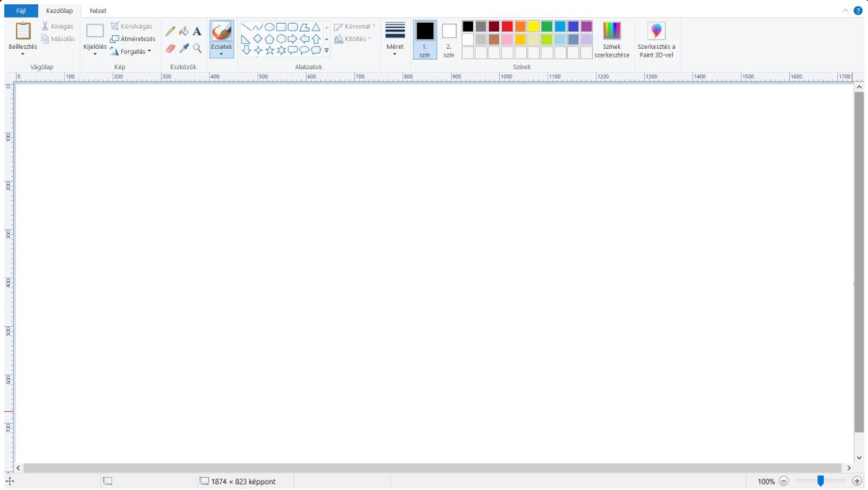Click the 1874 × 823 képpont status text

tap(243, 481)
